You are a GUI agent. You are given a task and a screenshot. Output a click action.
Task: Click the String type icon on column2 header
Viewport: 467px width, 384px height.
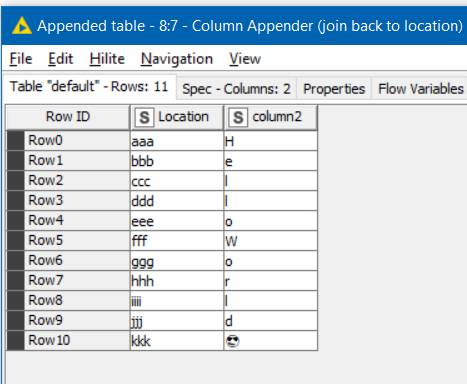pos(238,117)
